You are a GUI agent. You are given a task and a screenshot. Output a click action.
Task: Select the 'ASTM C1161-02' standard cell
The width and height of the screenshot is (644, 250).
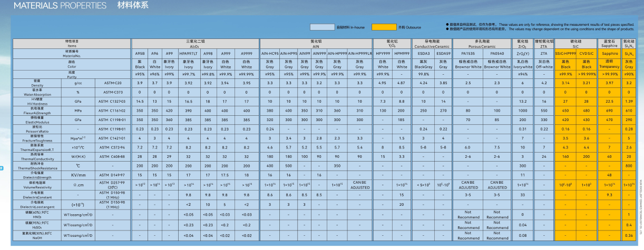113,109
